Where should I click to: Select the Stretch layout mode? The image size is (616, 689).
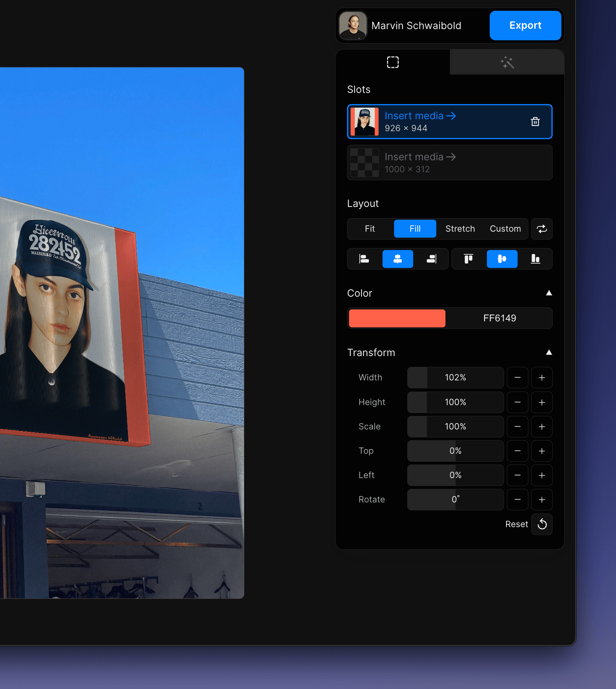pyautogui.click(x=460, y=229)
